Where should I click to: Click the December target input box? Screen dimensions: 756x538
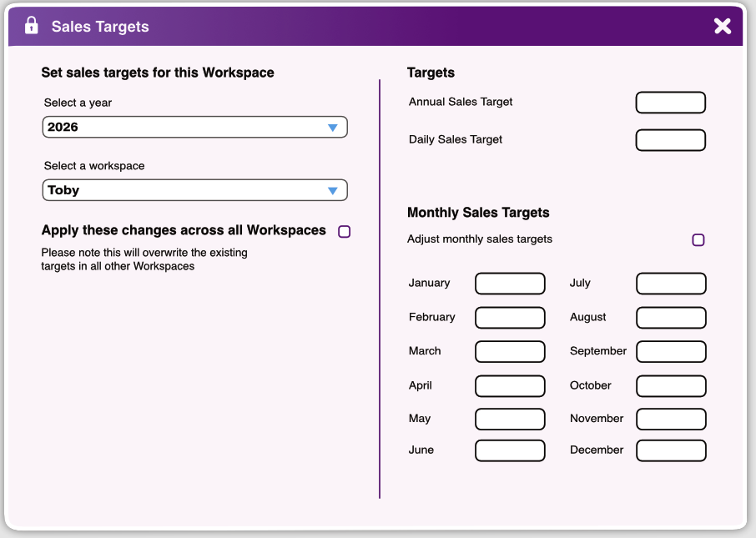671,450
